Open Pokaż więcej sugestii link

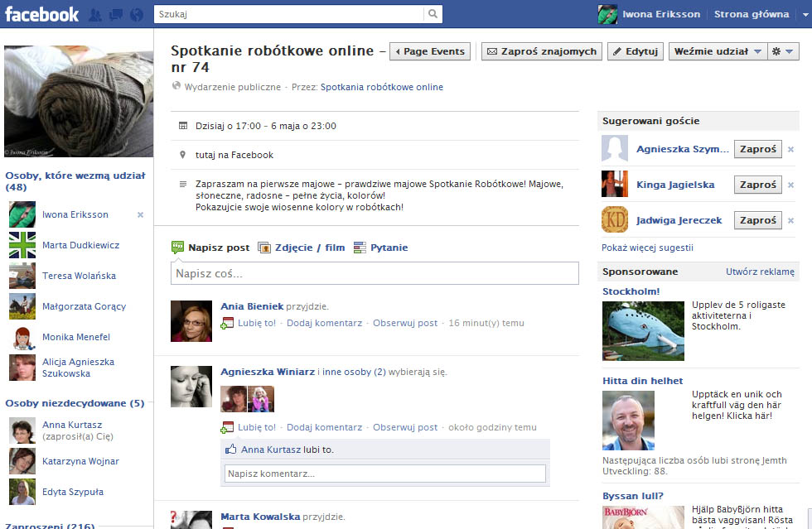(647, 248)
